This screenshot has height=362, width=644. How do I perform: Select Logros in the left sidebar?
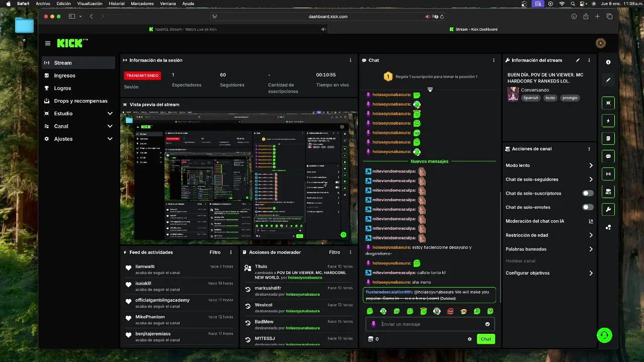78,88
